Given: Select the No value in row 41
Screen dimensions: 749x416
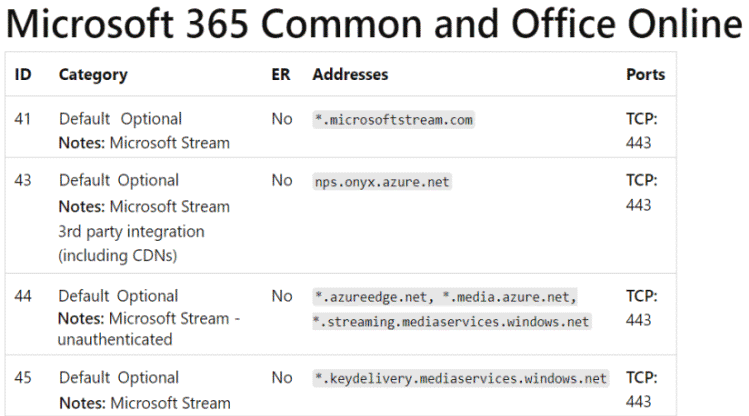Looking at the screenshot, I should [x=282, y=118].
